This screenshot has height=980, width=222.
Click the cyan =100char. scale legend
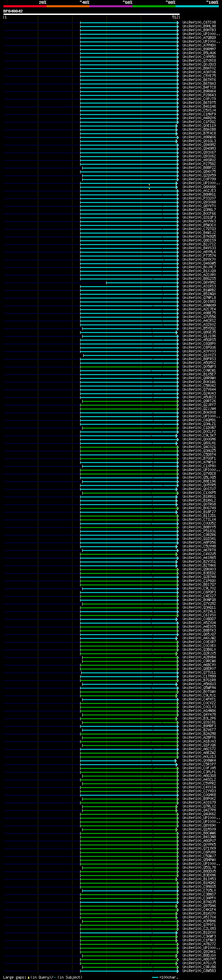pos(165,977)
